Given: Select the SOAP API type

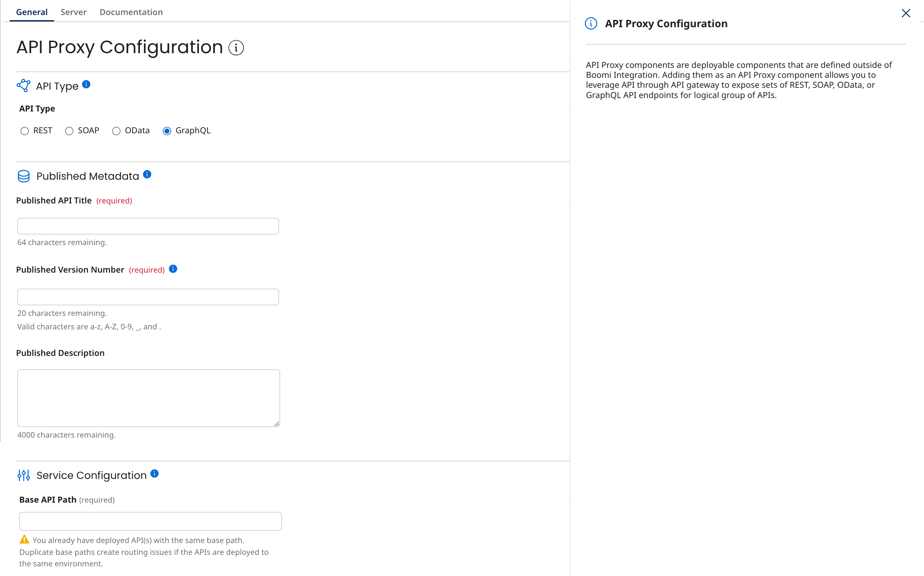Looking at the screenshot, I should click(69, 131).
